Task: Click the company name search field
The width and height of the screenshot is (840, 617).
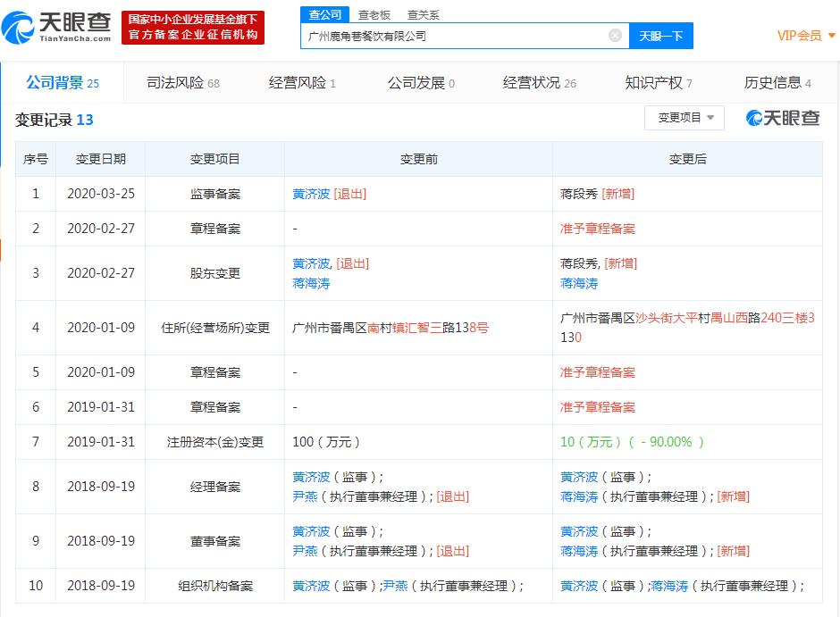Action: (454, 36)
